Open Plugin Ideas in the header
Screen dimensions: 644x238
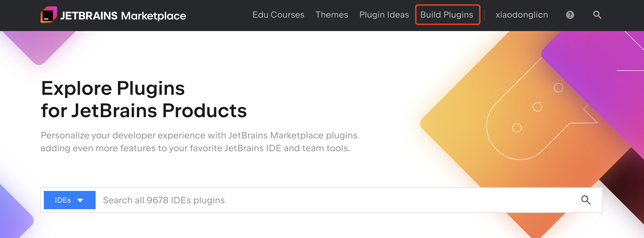point(384,15)
